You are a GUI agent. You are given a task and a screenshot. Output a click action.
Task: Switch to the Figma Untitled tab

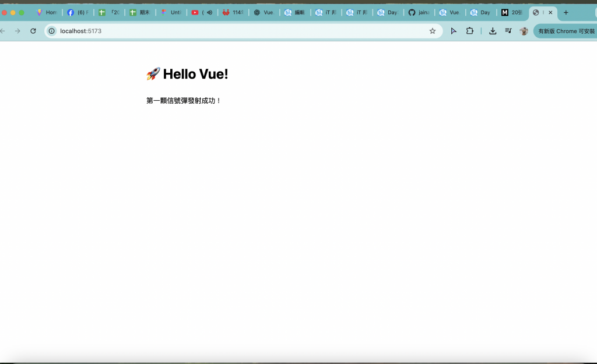(x=171, y=13)
